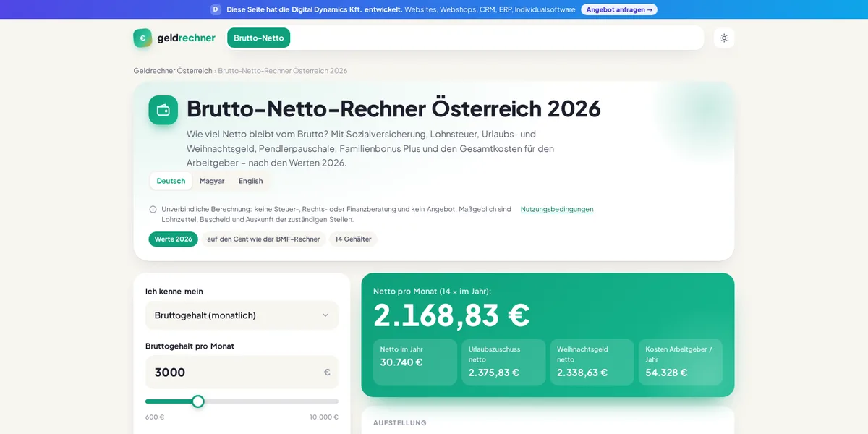The width and height of the screenshot is (868, 434).
Task: Click the Weihnachtsgeld netto 2.338,63 € card
Action: point(592,362)
